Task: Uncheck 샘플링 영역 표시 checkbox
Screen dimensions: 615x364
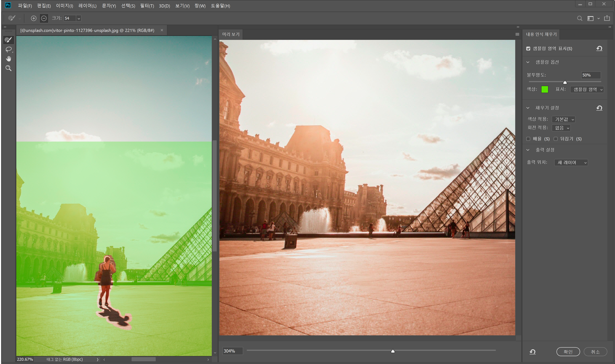Action: point(528,49)
